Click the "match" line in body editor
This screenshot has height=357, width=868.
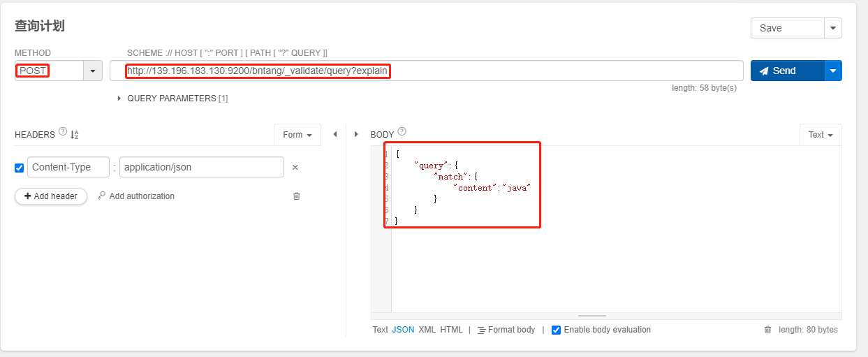455,177
